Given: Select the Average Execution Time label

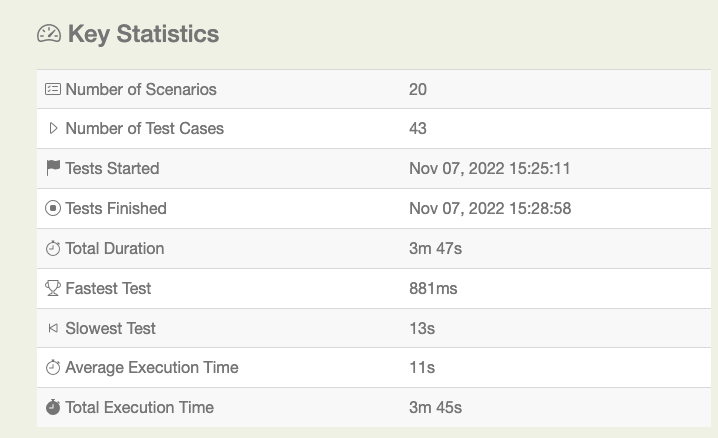Looking at the screenshot, I should point(152,367).
